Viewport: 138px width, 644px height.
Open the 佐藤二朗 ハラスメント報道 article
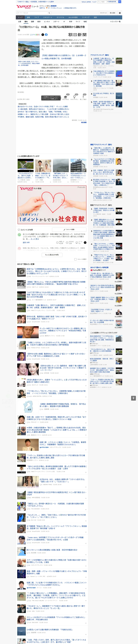[x=63, y=443]
